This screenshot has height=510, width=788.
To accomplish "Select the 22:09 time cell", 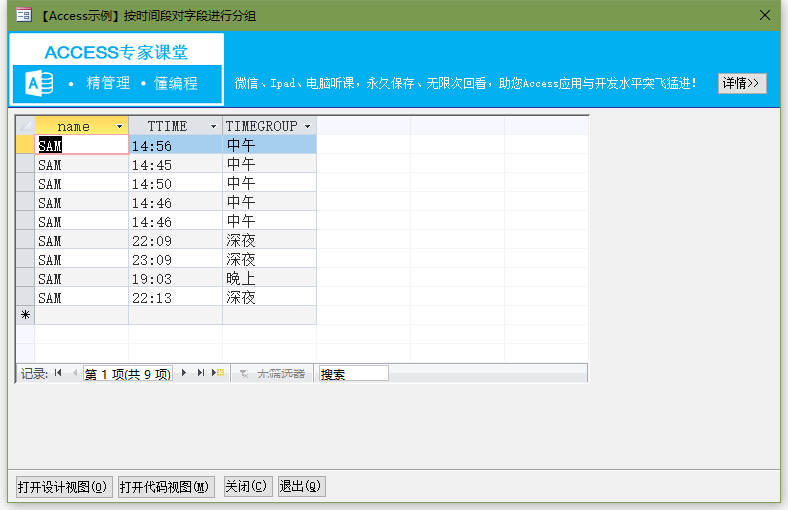I will (x=176, y=240).
